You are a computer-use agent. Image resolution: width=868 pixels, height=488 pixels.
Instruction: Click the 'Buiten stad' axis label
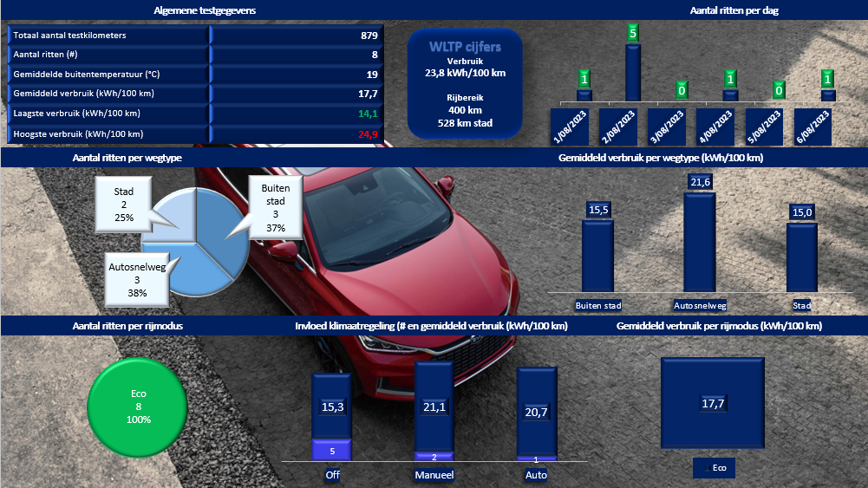pos(598,305)
